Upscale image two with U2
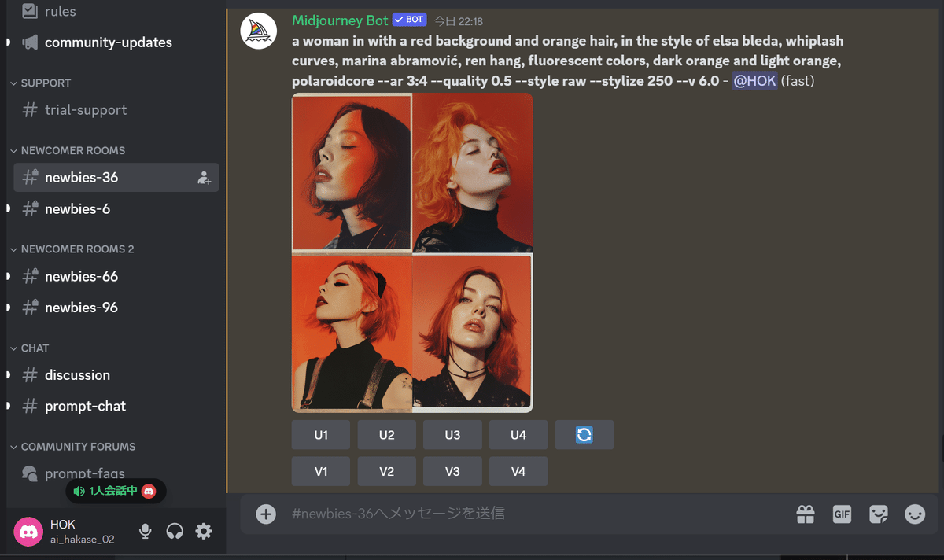944x560 pixels. 387,435
